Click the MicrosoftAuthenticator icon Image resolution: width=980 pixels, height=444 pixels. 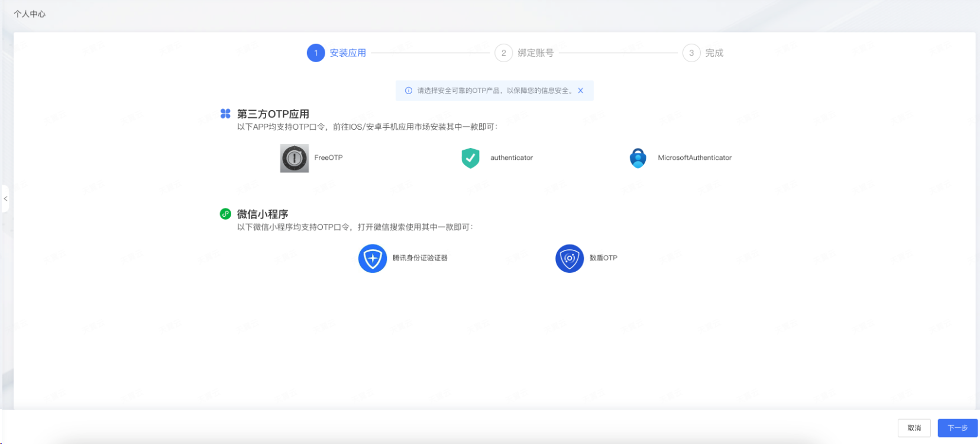pyautogui.click(x=638, y=158)
